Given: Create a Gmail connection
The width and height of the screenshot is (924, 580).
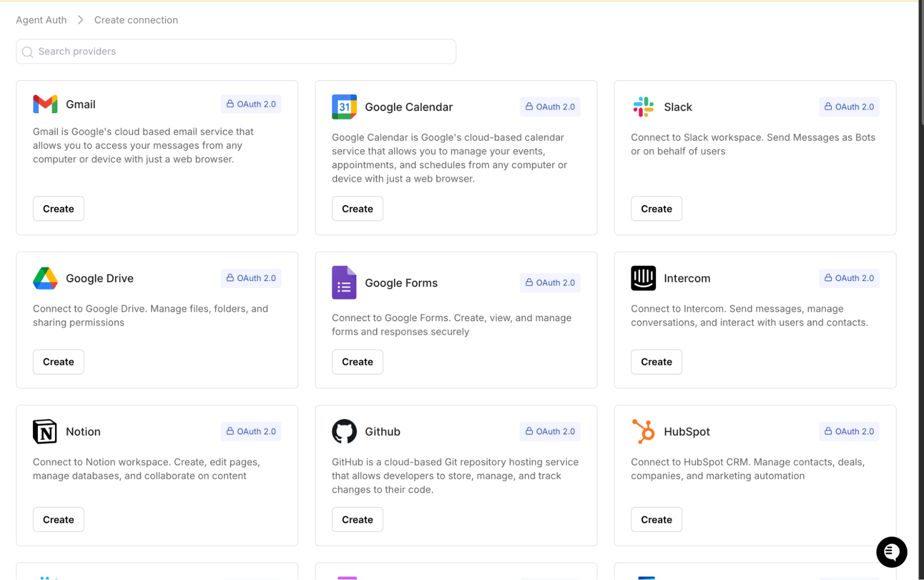Looking at the screenshot, I should (58, 208).
